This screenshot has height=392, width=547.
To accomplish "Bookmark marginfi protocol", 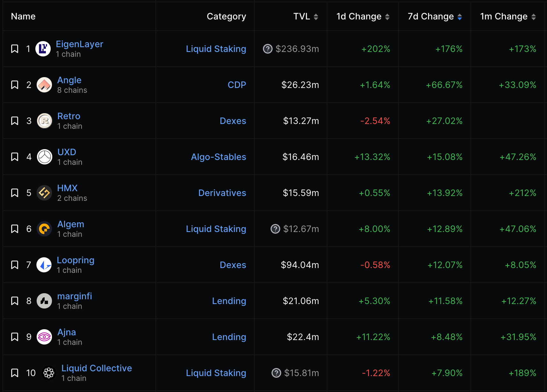I will click(x=15, y=301).
